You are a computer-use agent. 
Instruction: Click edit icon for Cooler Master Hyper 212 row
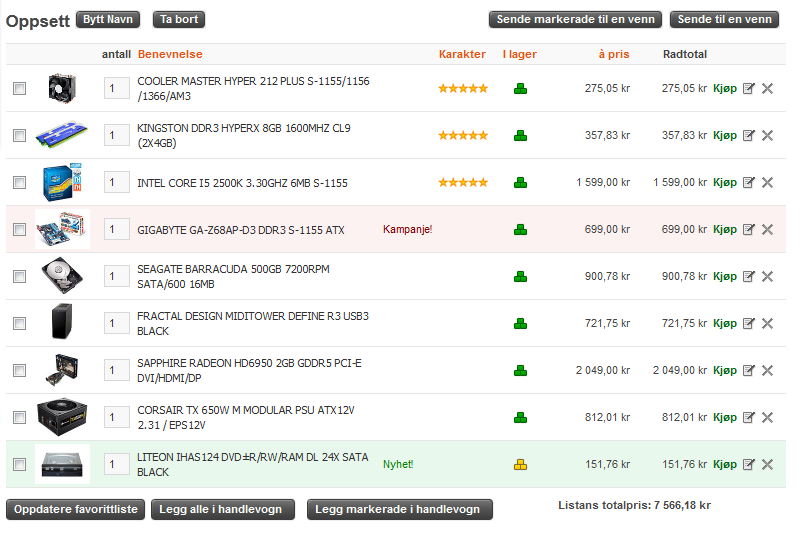pos(749,89)
